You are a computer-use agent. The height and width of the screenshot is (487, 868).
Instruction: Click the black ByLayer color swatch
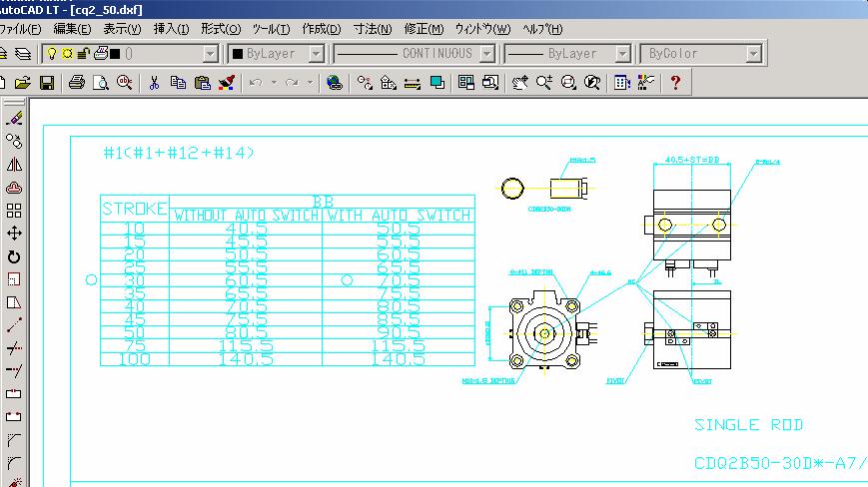[238, 54]
